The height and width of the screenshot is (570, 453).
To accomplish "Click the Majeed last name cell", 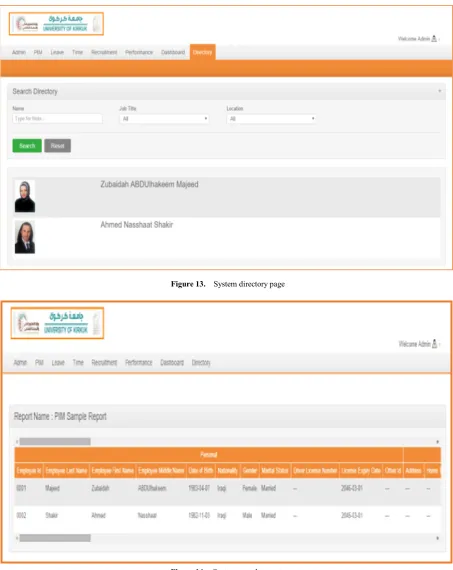I will click(52, 488).
